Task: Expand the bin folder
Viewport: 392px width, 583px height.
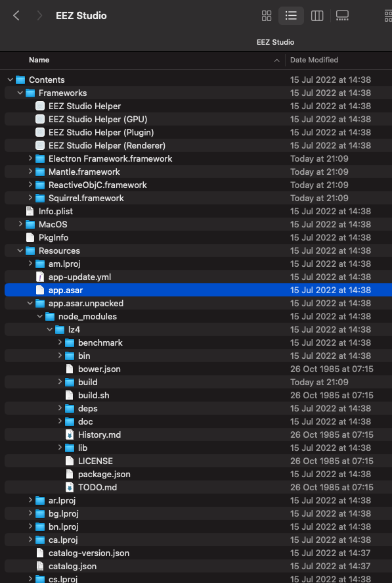Action: tap(60, 356)
